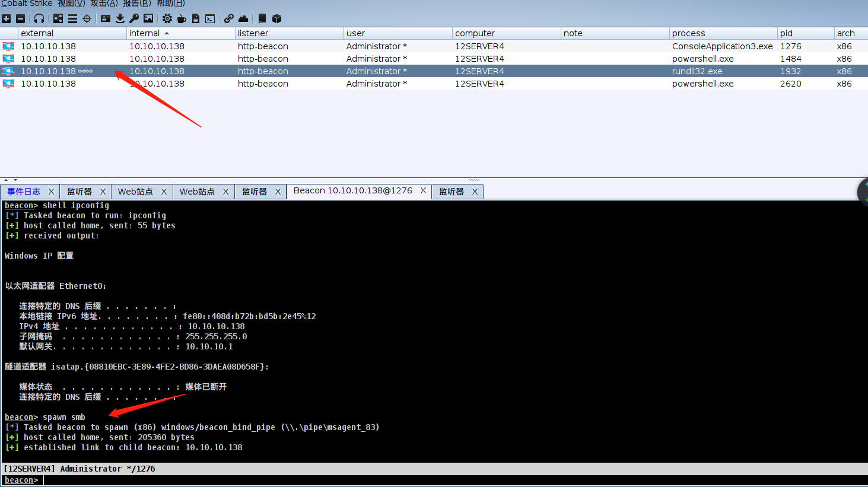This screenshot has width=868, height=487.
Task: Click the 'Tasked beacon to run: ipconfig' line
Action: [85, 215]
